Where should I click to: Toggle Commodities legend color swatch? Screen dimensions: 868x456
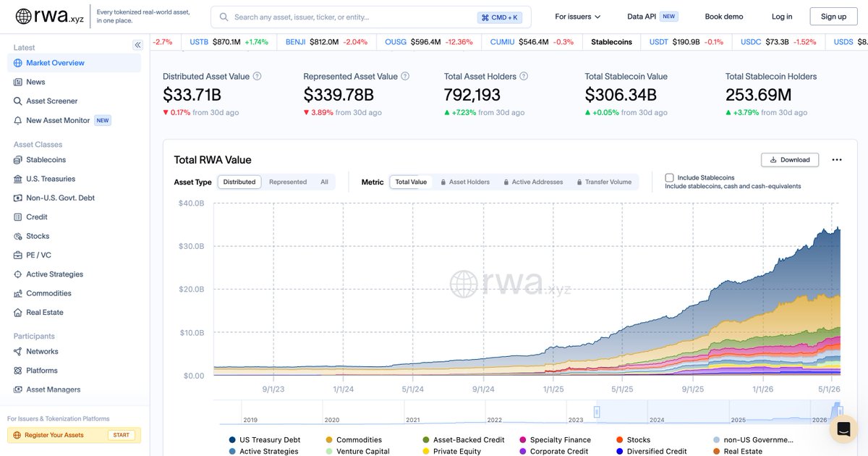(x=329, y=439)
